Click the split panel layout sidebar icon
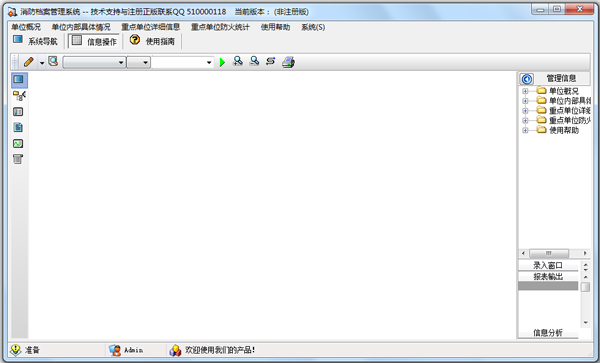This screenshot has width=600, height=363. coord(18,112)
